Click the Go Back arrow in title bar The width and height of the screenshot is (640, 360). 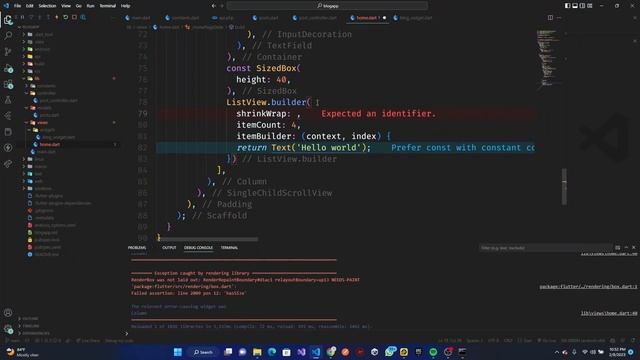pyautogui.click(x=213, y=6)
